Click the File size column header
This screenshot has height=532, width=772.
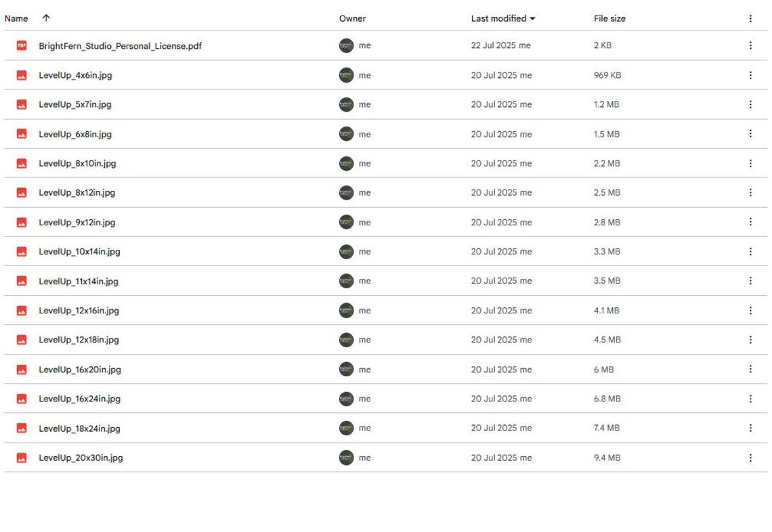pyautogui.click(x=609, y=19)
